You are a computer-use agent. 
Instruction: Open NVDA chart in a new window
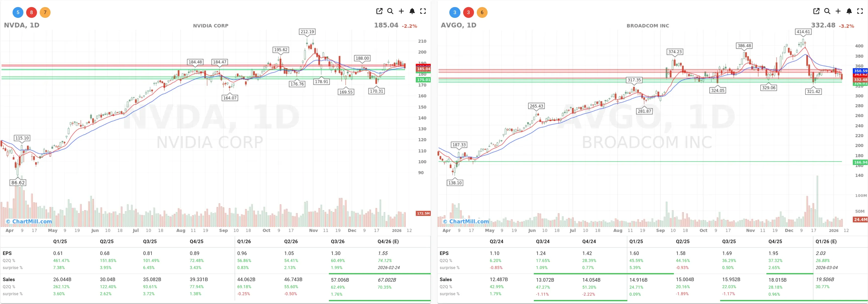(x=379, y=11)
